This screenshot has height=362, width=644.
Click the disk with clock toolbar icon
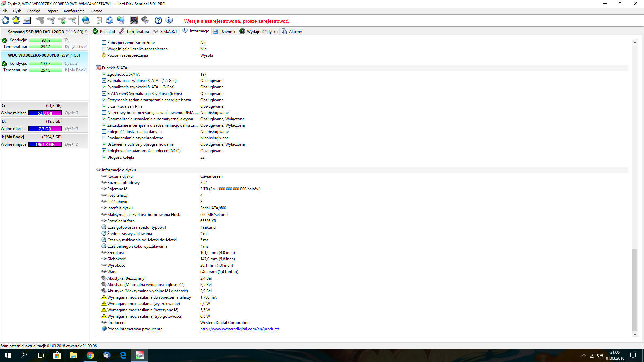(51, 20)
